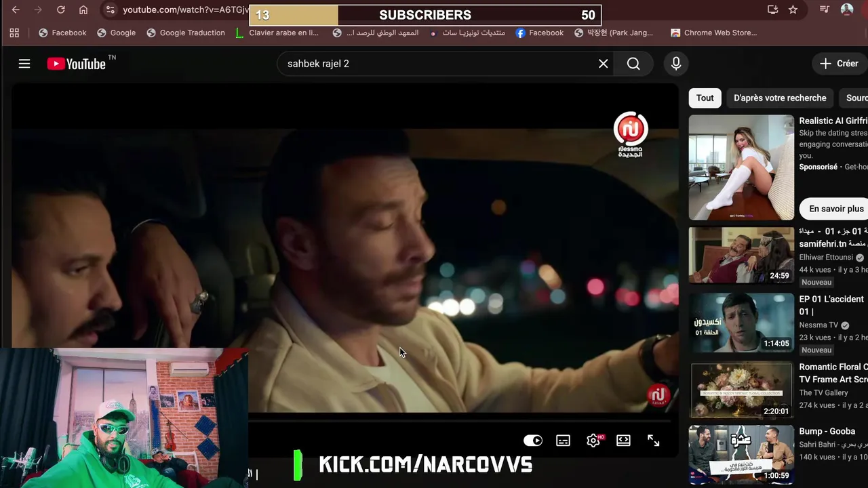
Task: Toggle the autoplay switch in player
Action: pos(533,441)
